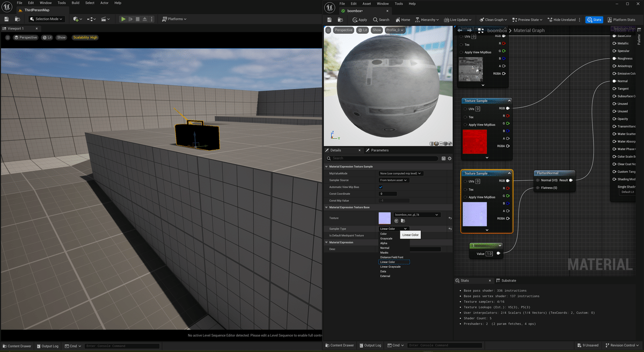Open Selection Mode dropdown
The width and height of the screenshot is (644, 352).
pos(47,19)
